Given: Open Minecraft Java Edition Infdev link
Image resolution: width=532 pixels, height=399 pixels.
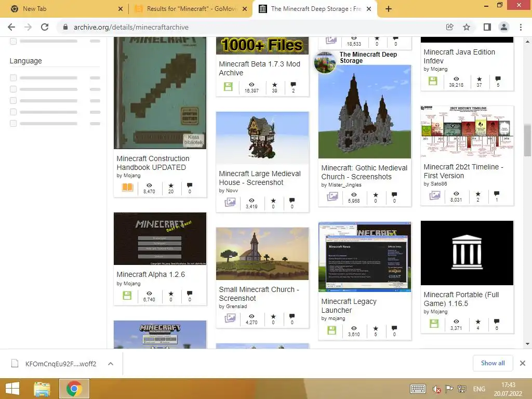Looking at the screenshot, I should pos(459,56).
